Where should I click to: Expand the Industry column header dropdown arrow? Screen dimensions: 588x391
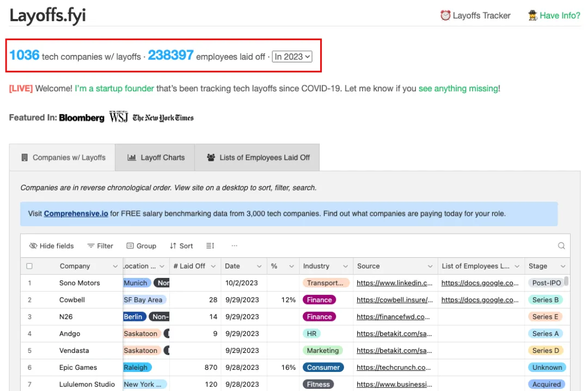345,266
